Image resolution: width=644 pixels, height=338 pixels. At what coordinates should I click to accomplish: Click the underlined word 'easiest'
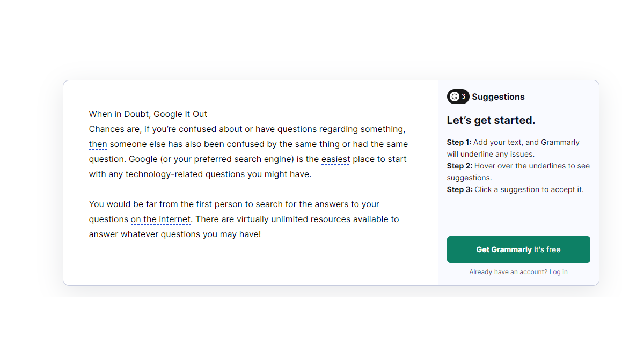pos(336,159)
